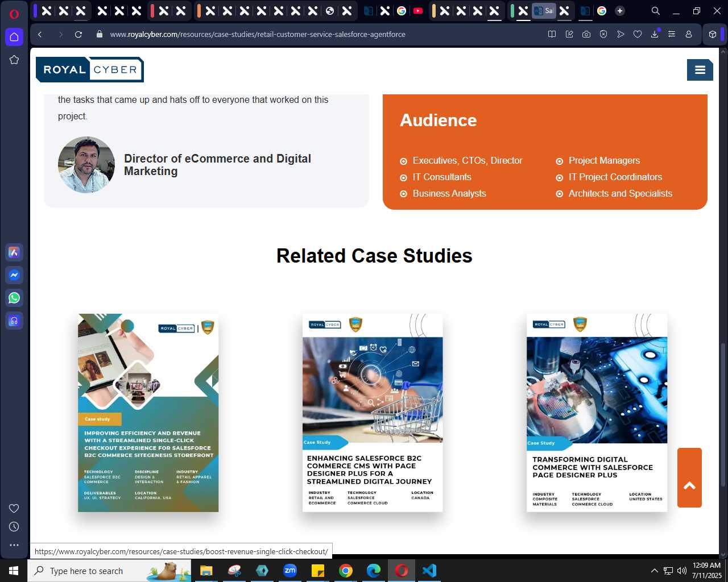The height and width of the screenshot is (582, 728).
Task: Open Sticky Notes from the taskbar
Action: click(x=318, y=571)
